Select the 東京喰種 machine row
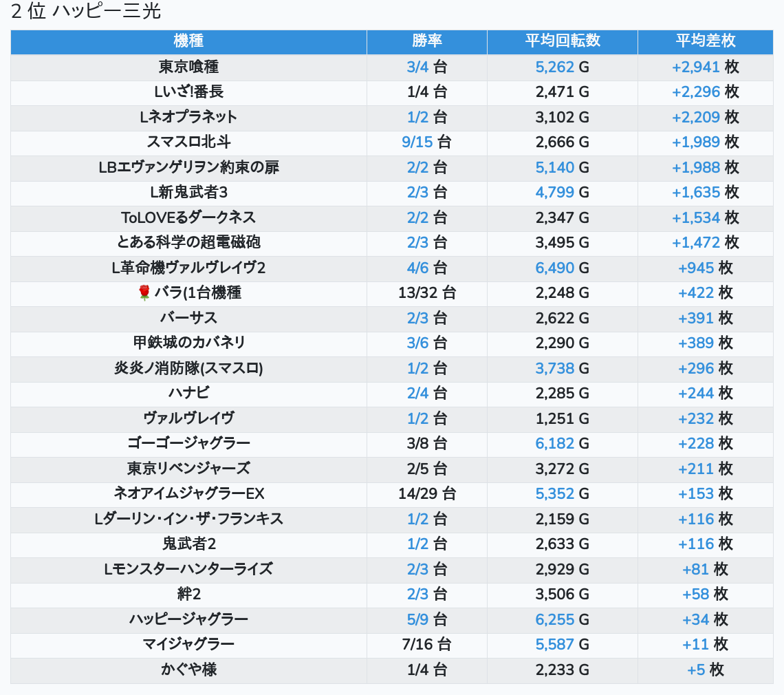 (188, 67)
